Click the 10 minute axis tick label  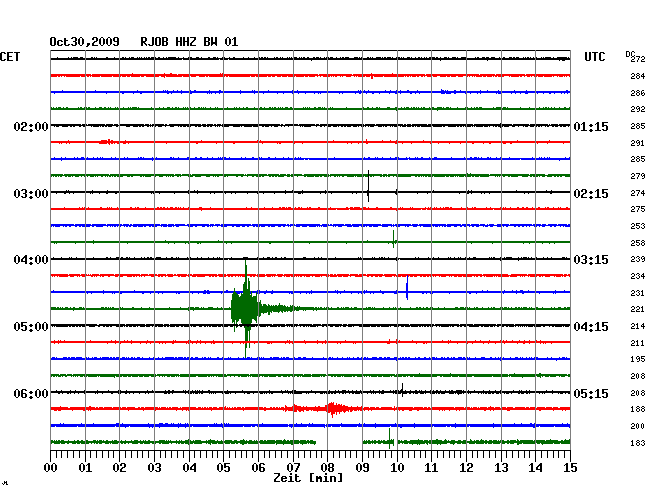click(397, 468)
